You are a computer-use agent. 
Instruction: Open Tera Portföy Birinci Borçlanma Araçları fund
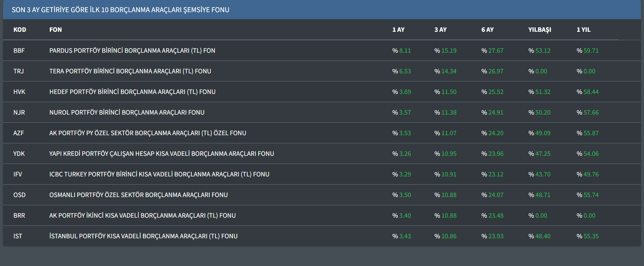[130, 71]
